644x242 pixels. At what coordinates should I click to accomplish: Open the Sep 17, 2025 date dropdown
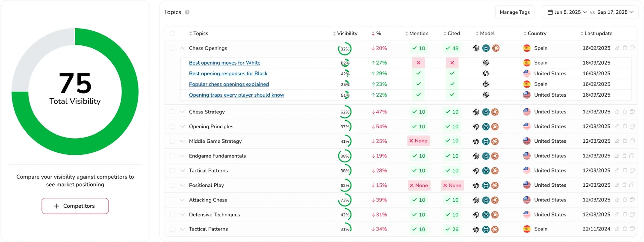tap(615, 12)
